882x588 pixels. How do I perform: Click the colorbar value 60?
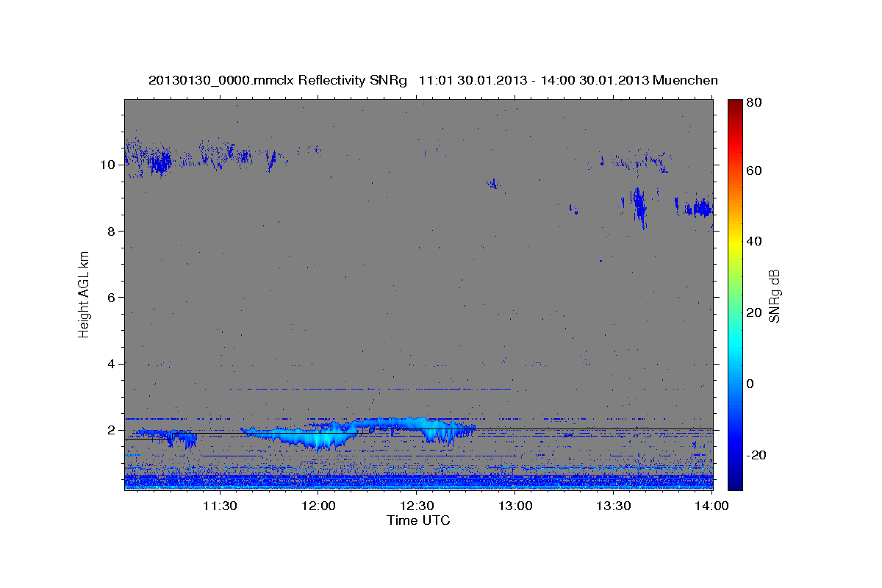[753, 171]
